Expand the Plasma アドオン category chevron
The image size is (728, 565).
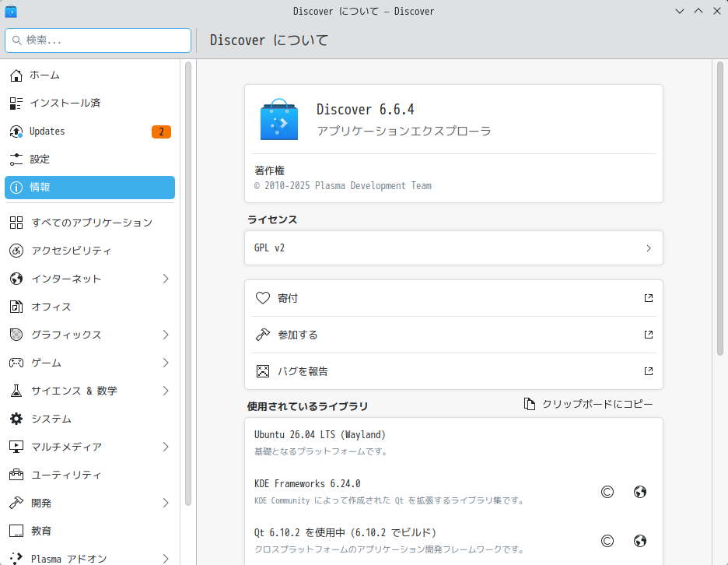[x=166, y=559]
